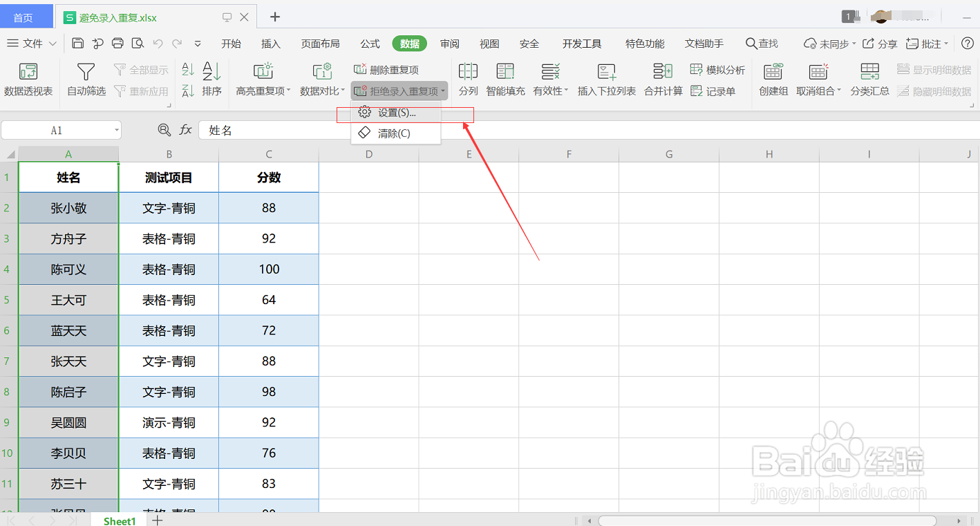Select column B header
The image size is (980, 526).
[x=169, y=154]
